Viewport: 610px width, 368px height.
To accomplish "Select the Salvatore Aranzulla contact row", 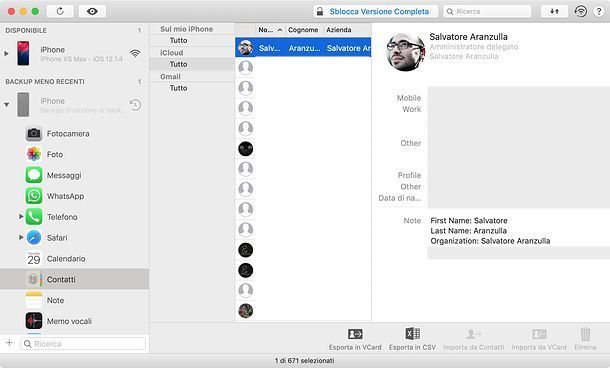I will coord(303,47).
